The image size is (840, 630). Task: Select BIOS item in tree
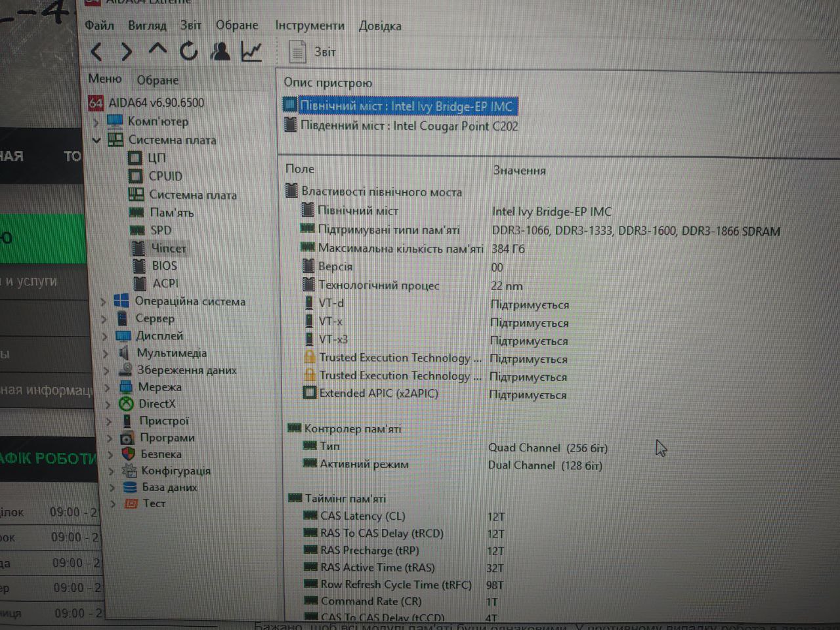(164, 266)
